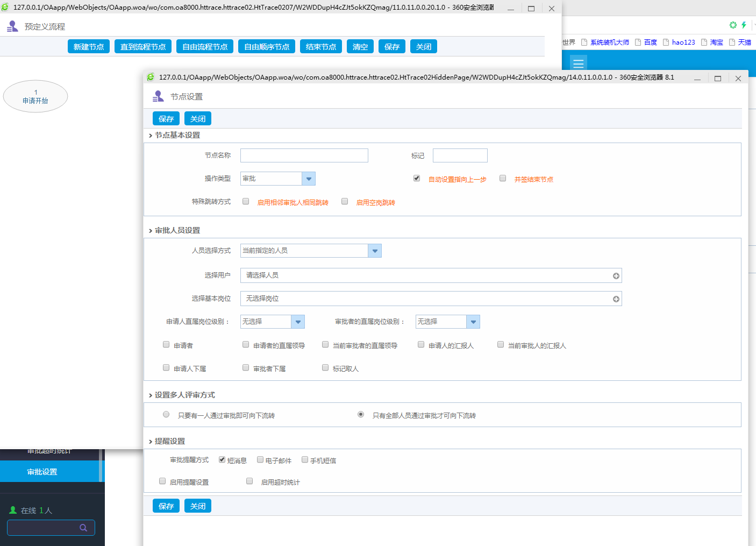
Task: Click the plus icon in 选择用户 field
Action: pos(616,276)
